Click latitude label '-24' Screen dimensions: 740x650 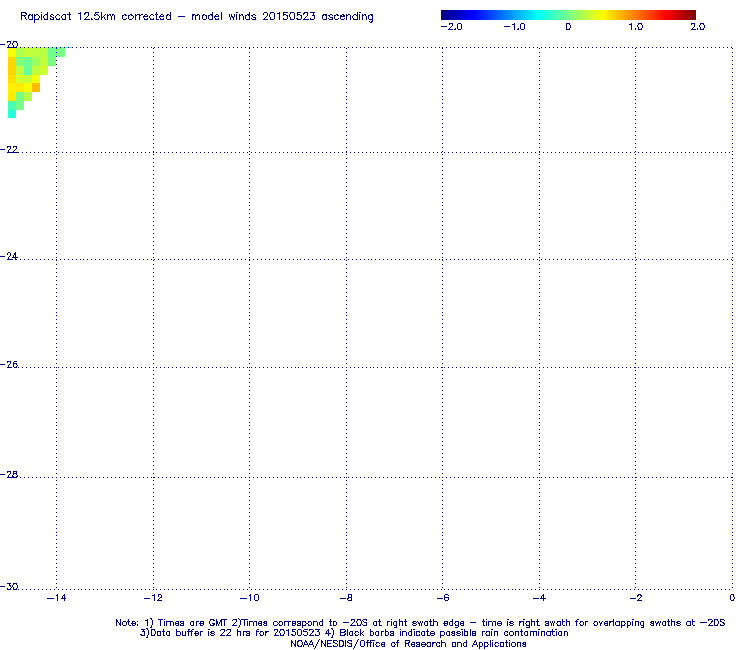click(x=9, y=256)
